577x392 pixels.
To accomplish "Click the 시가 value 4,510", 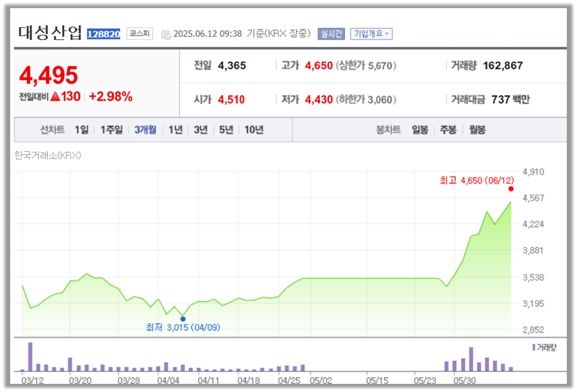I will pos(231,100).
